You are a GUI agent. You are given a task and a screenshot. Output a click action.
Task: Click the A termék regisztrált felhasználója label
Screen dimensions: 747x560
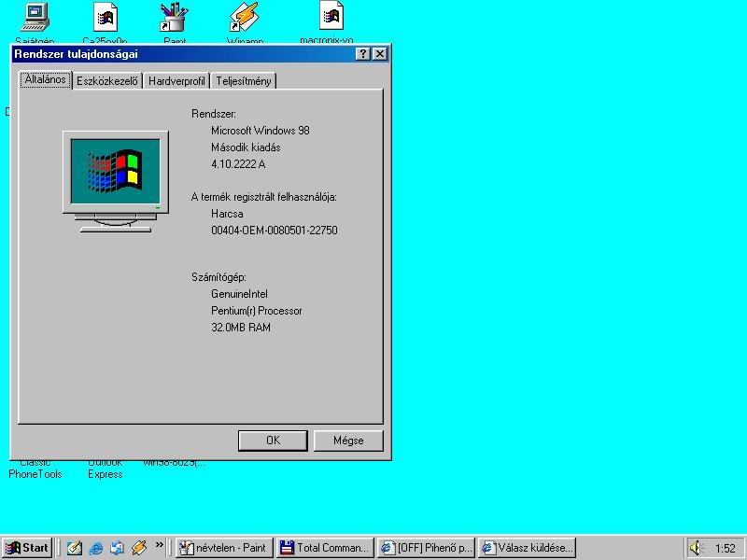[x=264, y=197]
